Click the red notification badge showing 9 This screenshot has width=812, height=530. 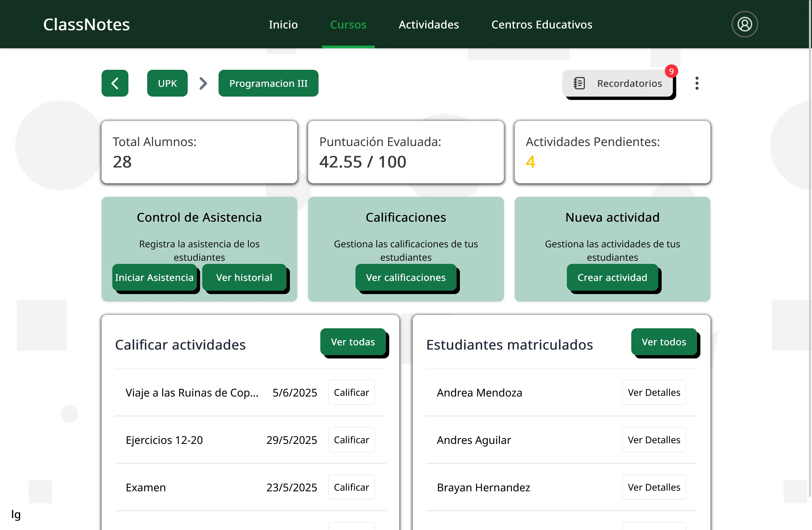[x=671, y=71]
